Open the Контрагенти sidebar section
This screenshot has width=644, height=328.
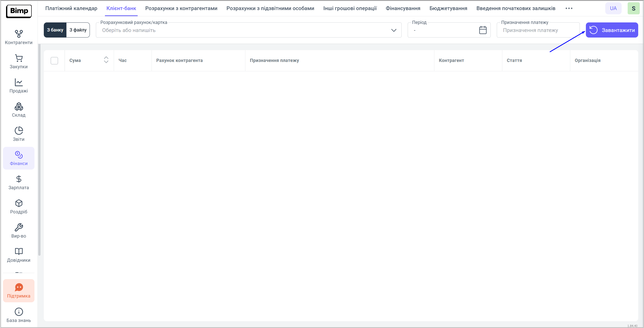tap(19, 37)
